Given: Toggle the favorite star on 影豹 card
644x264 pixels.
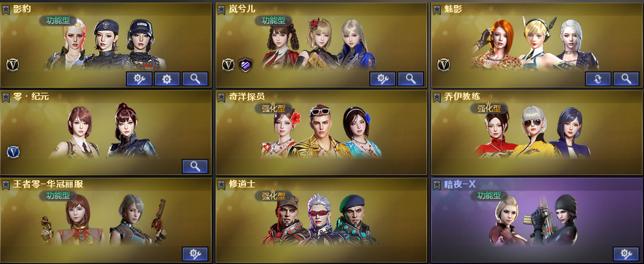Looking at the screenshot, I should (6, 10).
